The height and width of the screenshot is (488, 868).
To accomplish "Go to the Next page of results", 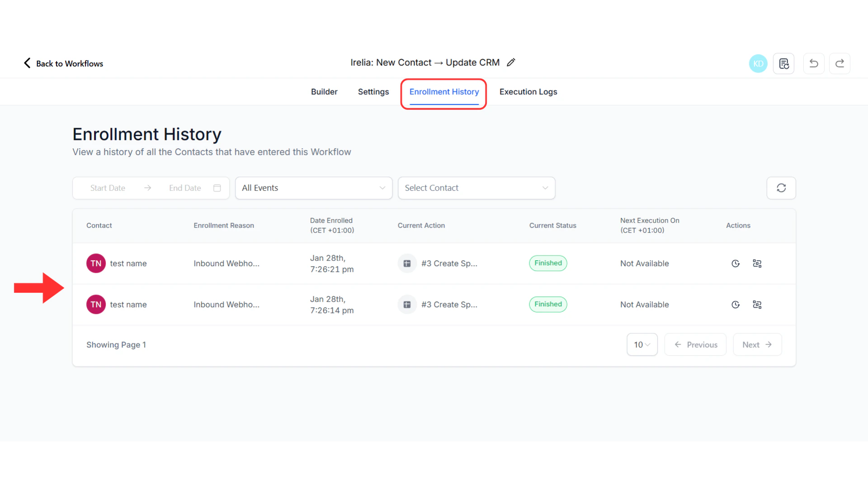I will point(757,344).
